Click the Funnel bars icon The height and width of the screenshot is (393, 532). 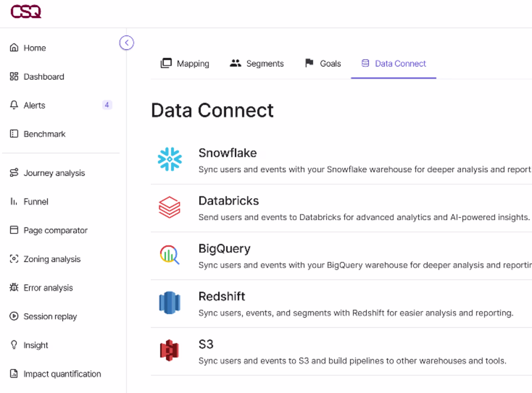(x=14, y=201)
